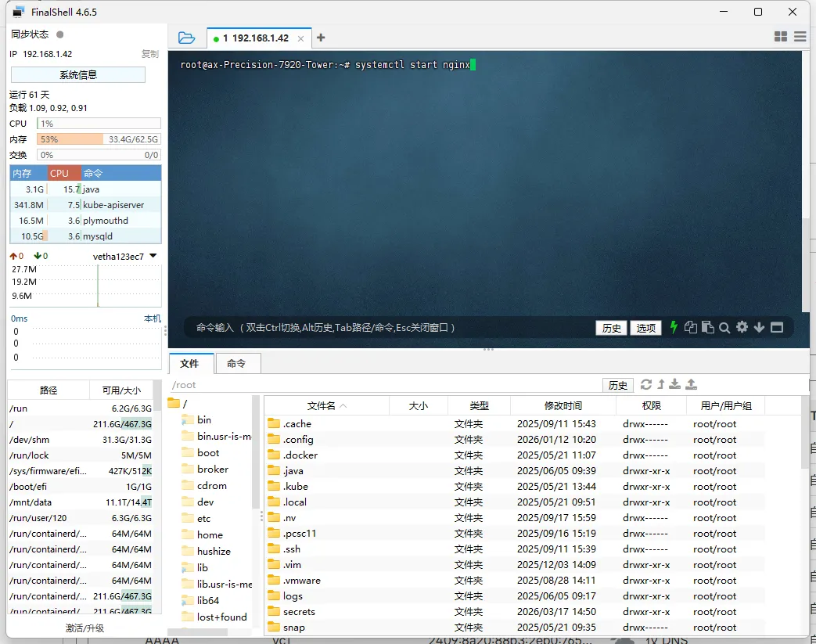816x644 pixels.
Task: Click folder tree vertical scrollbar
Action: 255,453
